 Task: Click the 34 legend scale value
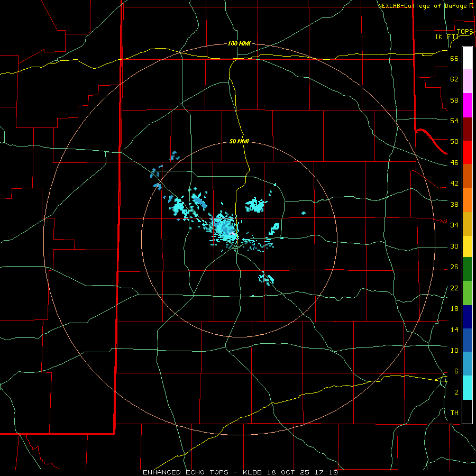pos(454,225)
